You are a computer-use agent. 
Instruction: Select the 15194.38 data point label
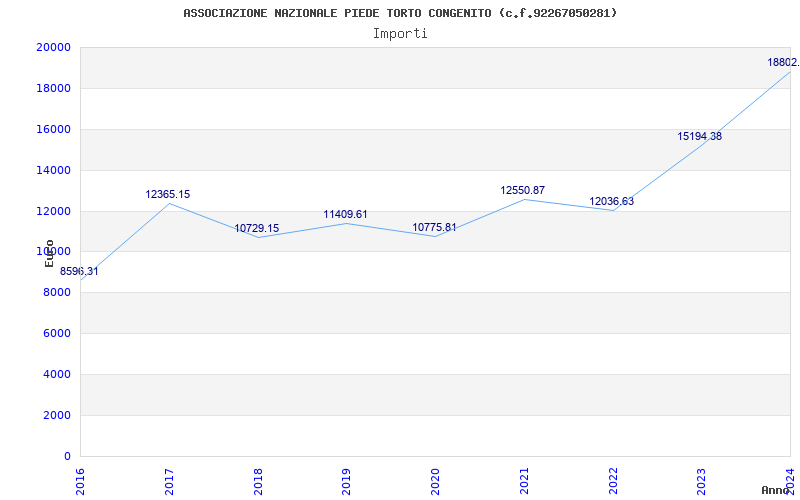(x=699, y=137)
